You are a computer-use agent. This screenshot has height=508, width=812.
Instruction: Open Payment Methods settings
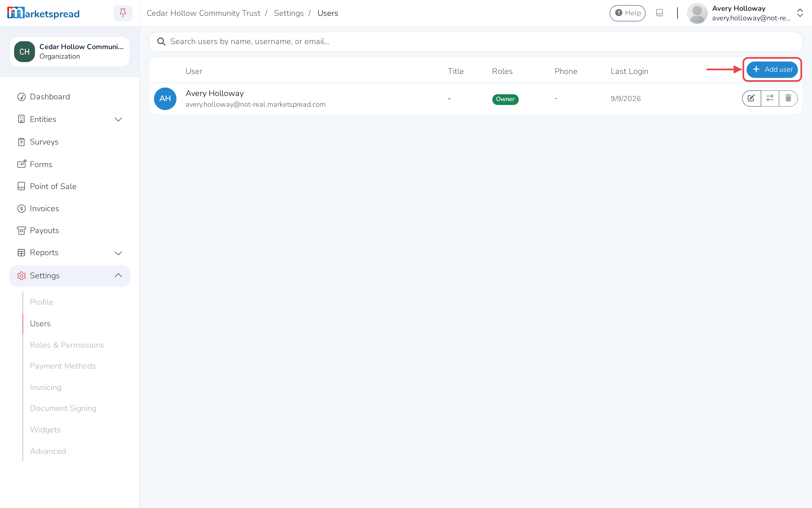coord(63,366)
